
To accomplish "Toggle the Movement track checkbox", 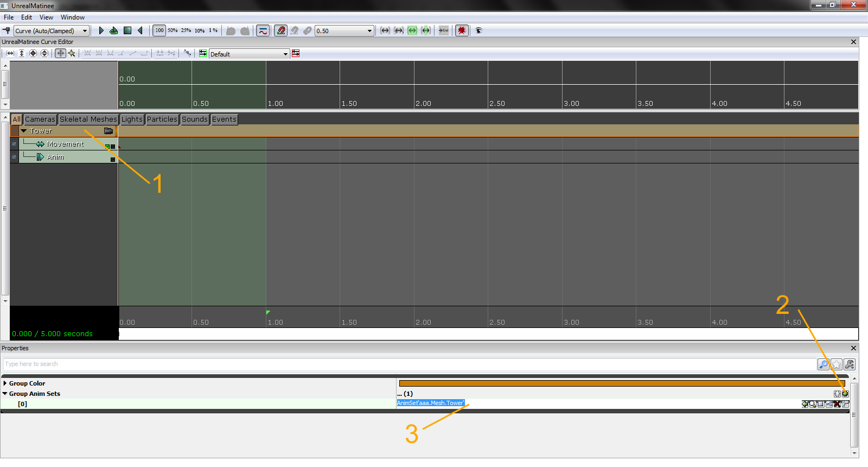I will click(x=14, y=144).
